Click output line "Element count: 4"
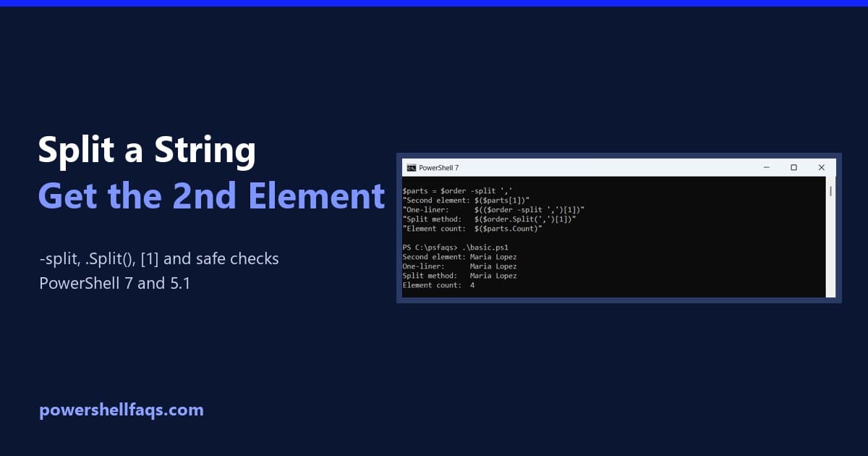Image resolution: width=868 pixels, height=456 pixels. point(438,285)
